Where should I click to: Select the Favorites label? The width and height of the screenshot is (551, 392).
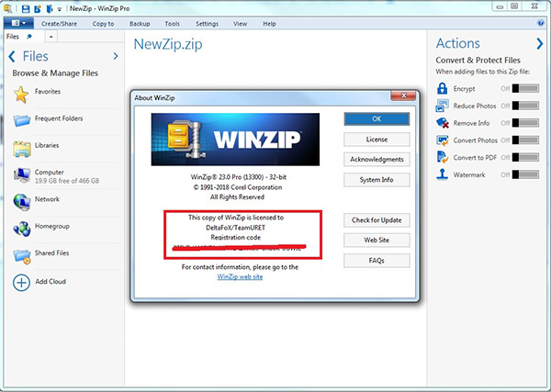click(48, 91)
